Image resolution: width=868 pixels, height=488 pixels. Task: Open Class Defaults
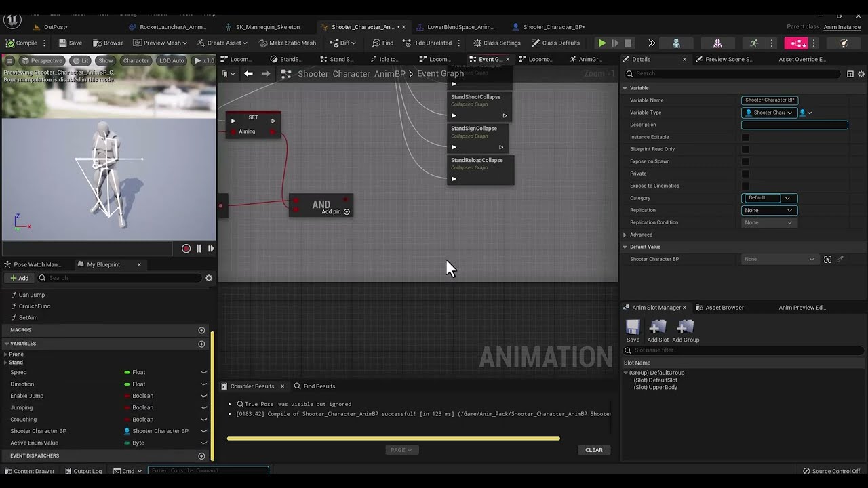[555, 43]
